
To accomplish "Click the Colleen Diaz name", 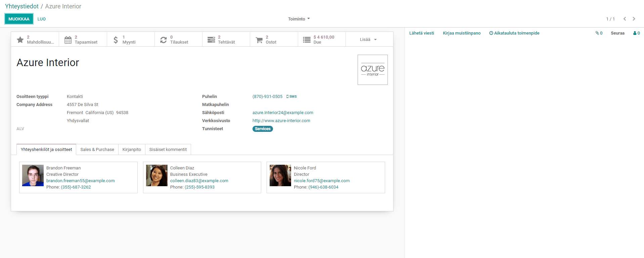I will (182, 168).
